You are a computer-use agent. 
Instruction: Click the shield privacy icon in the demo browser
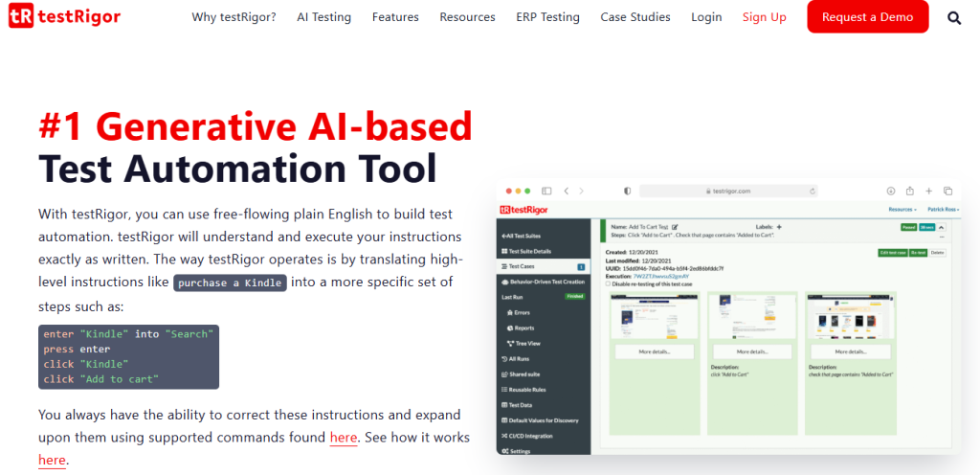[628, 191]
